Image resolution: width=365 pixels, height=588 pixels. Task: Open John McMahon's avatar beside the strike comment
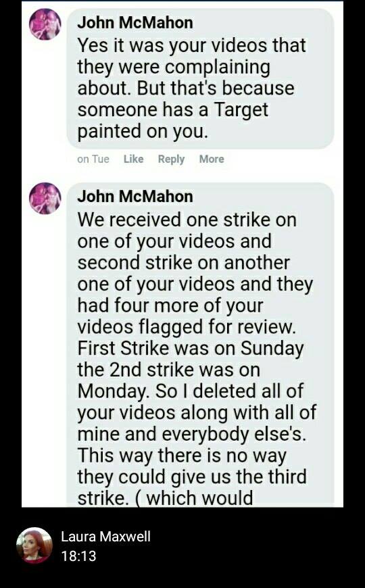pyautogui.click(x=45, y=198)
